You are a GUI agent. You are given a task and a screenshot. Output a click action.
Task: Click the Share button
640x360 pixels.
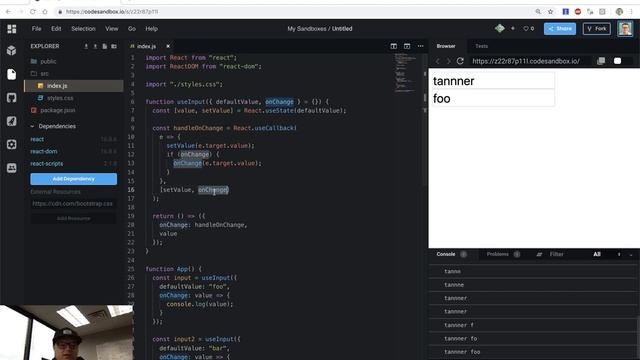[x=560, y=29]
